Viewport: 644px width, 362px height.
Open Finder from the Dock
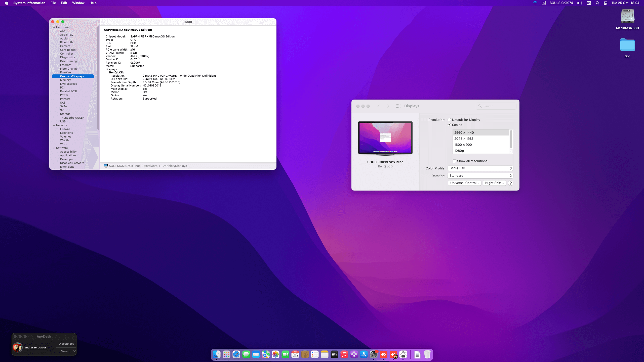pos(217,354)
